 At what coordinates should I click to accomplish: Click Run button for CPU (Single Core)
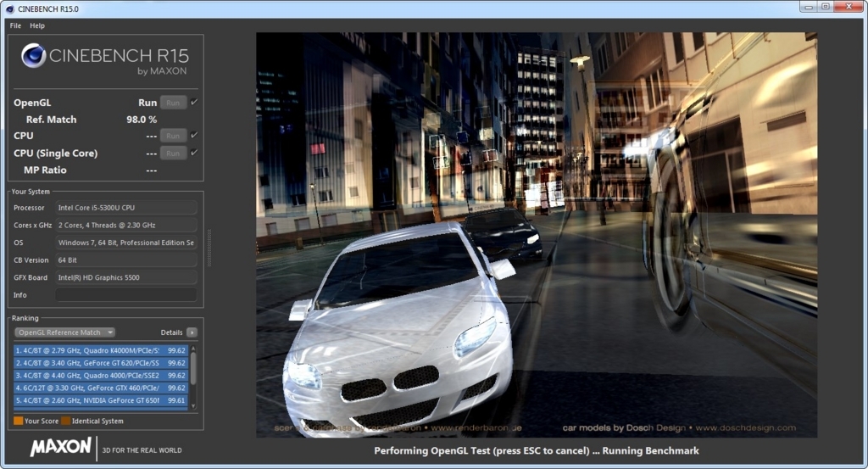(173, 153)
